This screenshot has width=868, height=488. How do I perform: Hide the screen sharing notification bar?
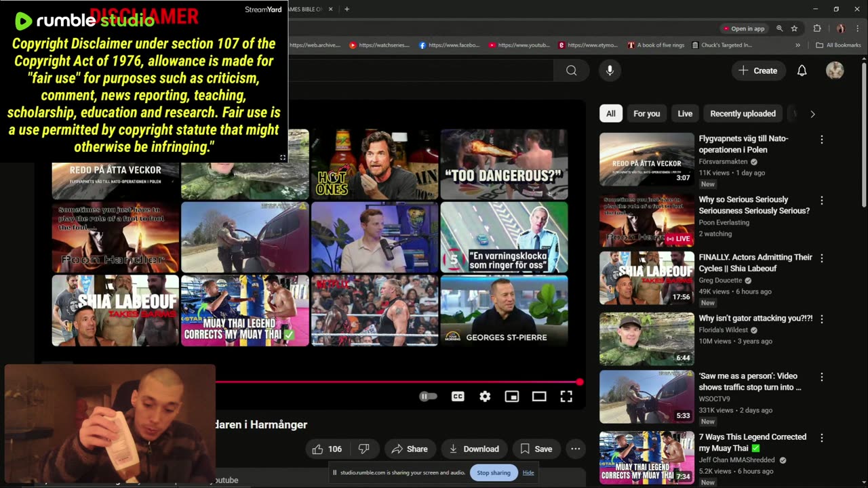pos(528,472)
